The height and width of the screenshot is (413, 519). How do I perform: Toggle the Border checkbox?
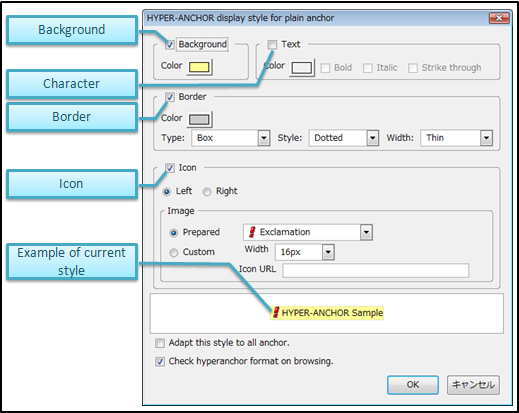pos(170,97)
